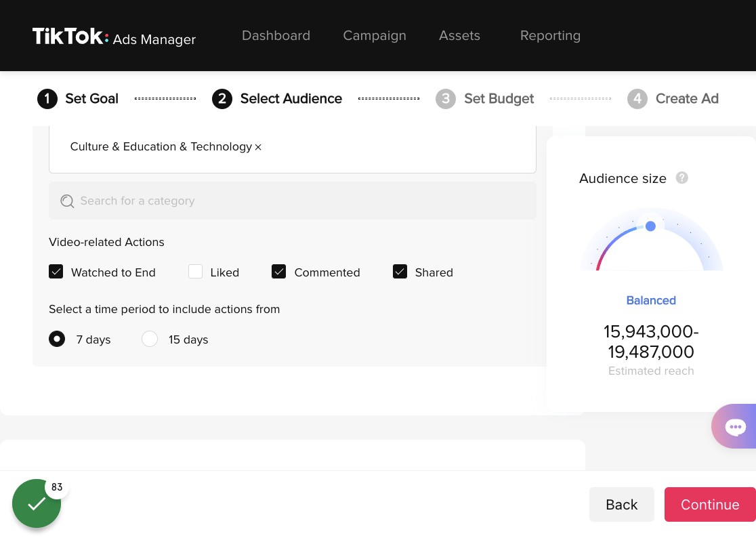Viewport: 756px width, 538px height.
Task: Uncheck the Watched to End checkbox
Action: (56, 272)
